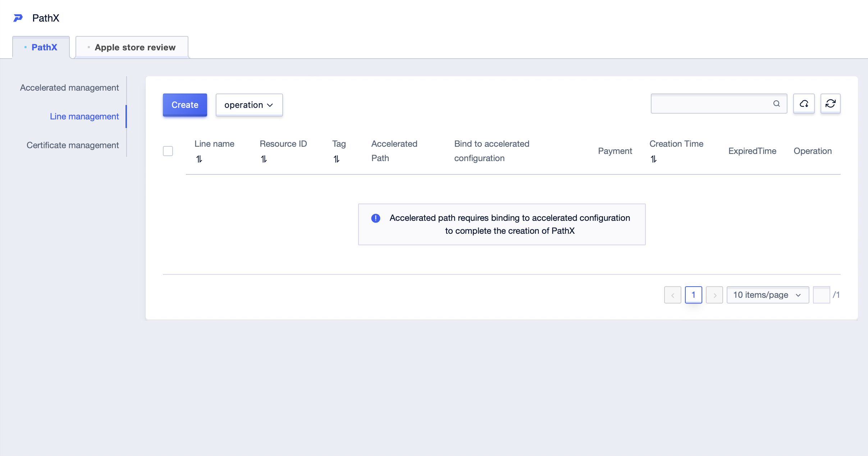The width and height of the screenshot is (868, 456).
Task: Expand the 10 items/page selector
Action: tap(768, 295)
